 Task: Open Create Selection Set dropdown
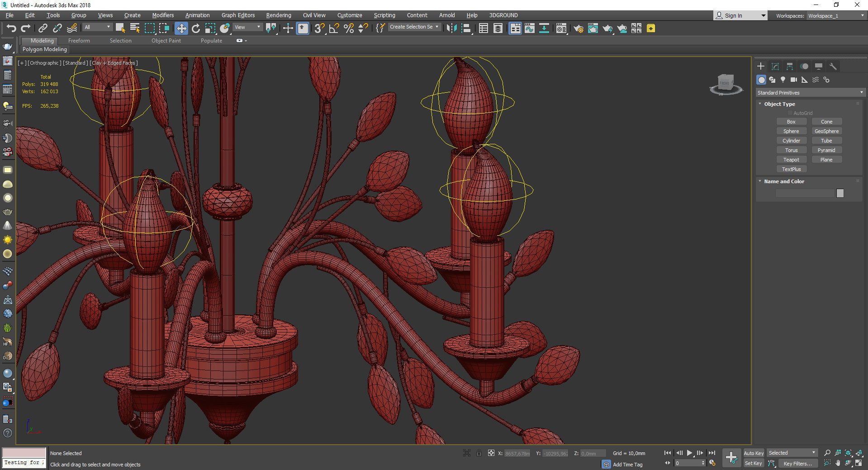coord(414,27)
